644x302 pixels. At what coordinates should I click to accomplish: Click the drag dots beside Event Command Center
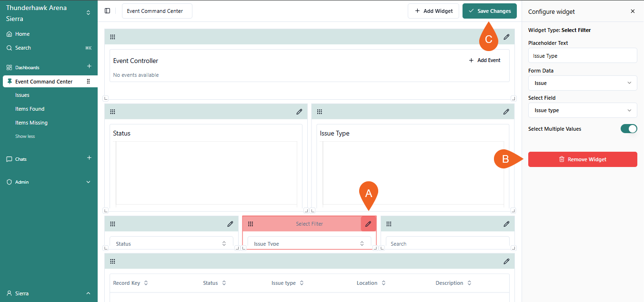[88, 82]
